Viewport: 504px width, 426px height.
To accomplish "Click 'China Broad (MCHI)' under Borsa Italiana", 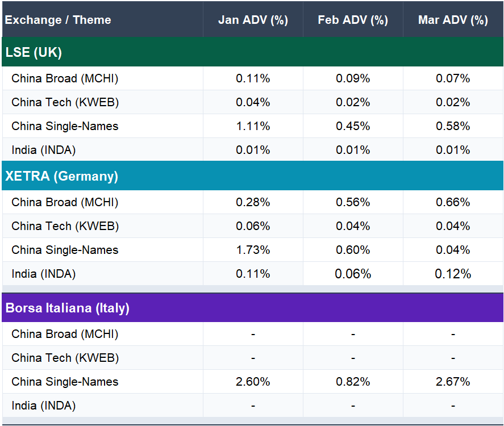I will tap(65, 334).
